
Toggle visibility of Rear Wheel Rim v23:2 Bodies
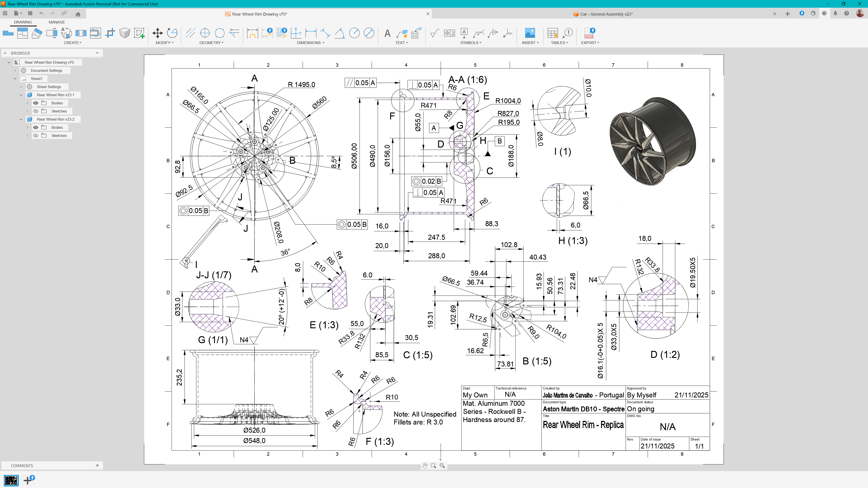tap(36, 128)
